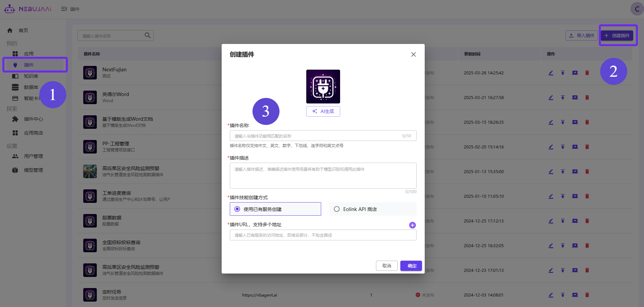Click the 导入插件 import button
The width and height of the screenshot is (644, 307).
pos(581,35)
